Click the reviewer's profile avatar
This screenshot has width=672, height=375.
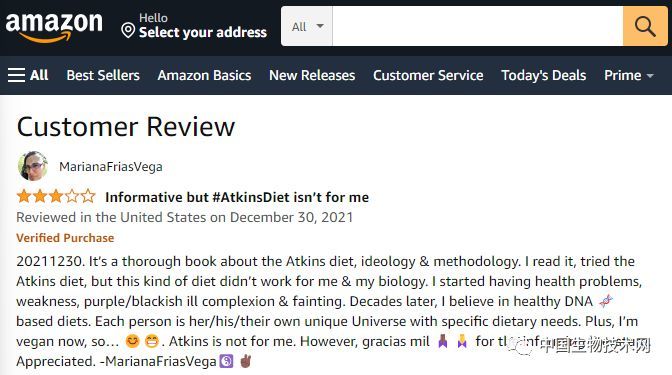pyautogui.click(x=33, y=166)
